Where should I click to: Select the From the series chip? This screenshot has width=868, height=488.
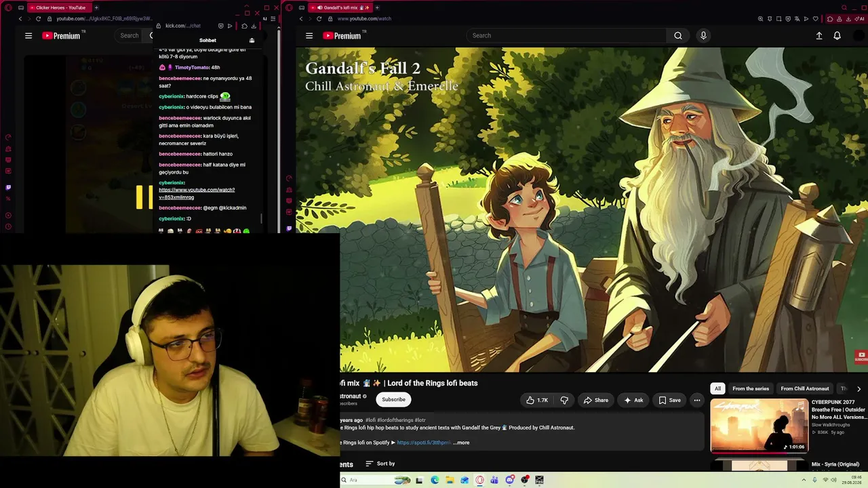(x=751, y=388)
